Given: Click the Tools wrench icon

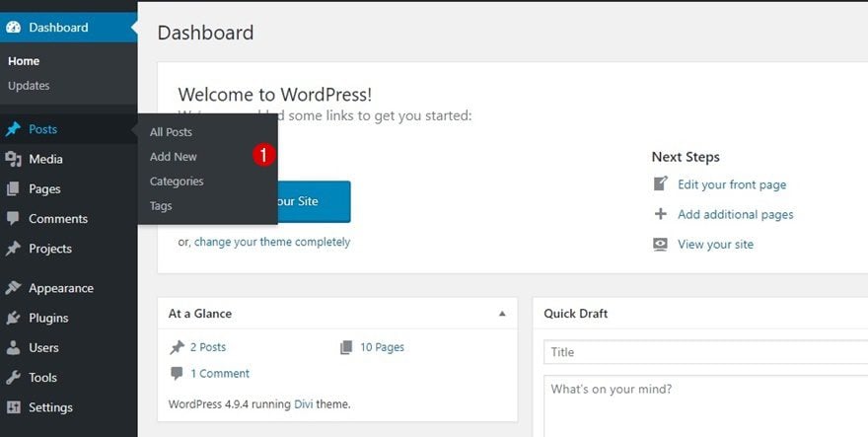Looking at the screenshot, I should (x=13, y=378).
